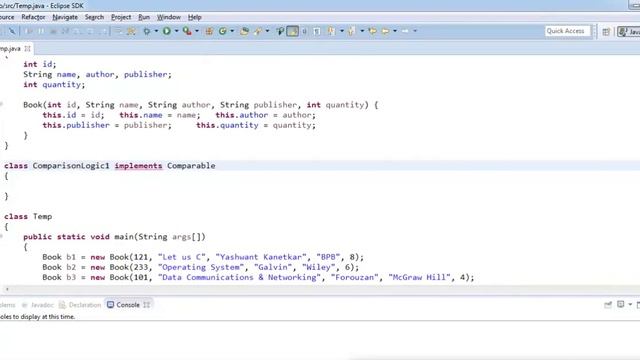Open the Next Annotation dropdown arrow
Viewport: 640px width, 360px height.
pos(342,31)
